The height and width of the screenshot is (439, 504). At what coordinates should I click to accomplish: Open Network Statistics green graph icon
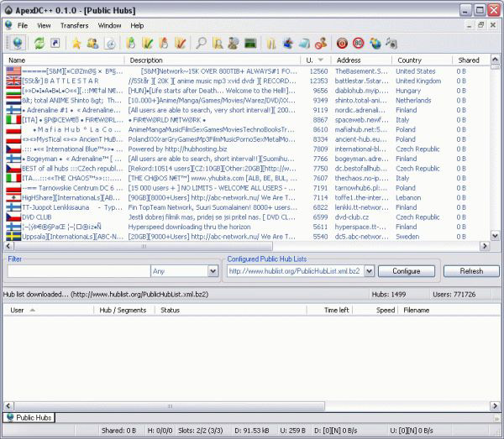pyautogui.click(x=250, y=44)
